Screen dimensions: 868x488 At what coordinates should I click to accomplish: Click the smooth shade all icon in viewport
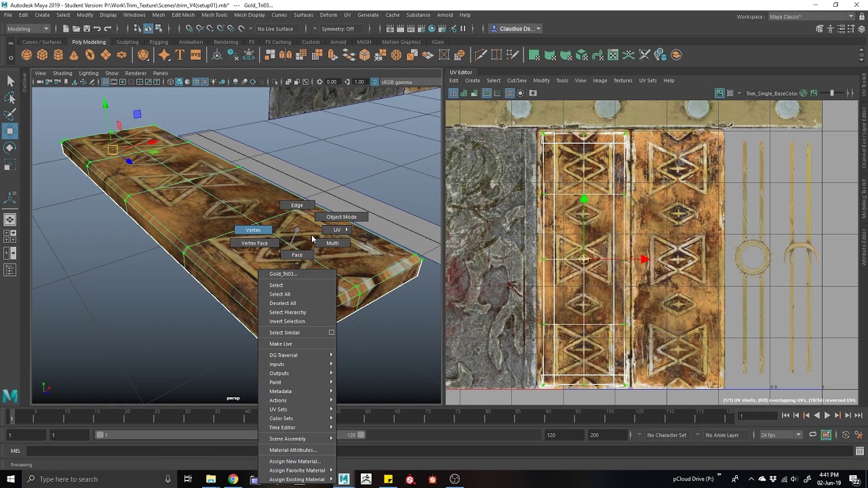[179, 82]
